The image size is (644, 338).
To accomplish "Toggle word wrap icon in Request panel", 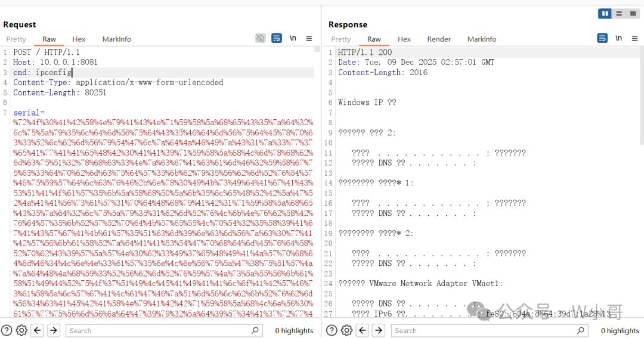I will 277,38.
